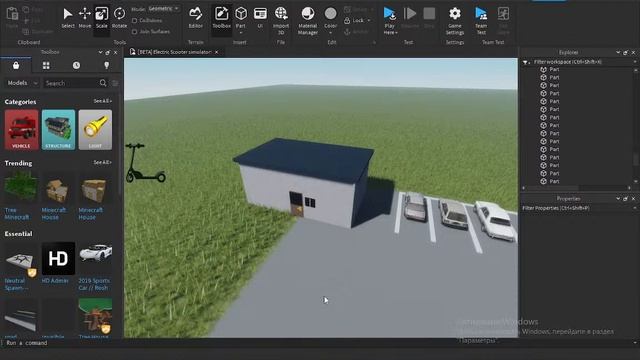This screenshot has width=640, height=360.
Task: Switch Toolbox to the Marketplace bag tab
Action: point(16,65)
